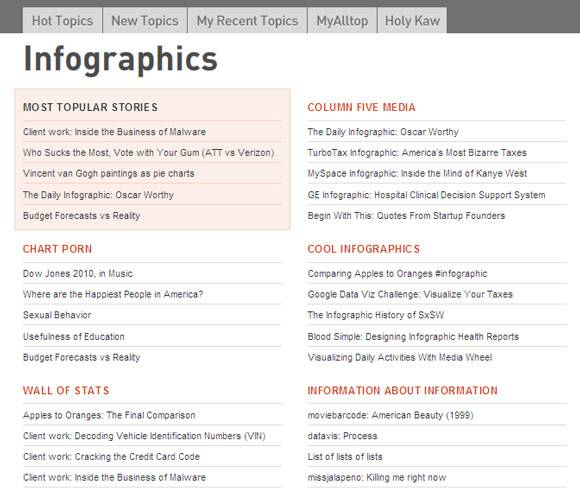Open 'Budget Forecasts vs Reality' in Most Topular Stories
580x488 pixels.
[x=81, y=215]
